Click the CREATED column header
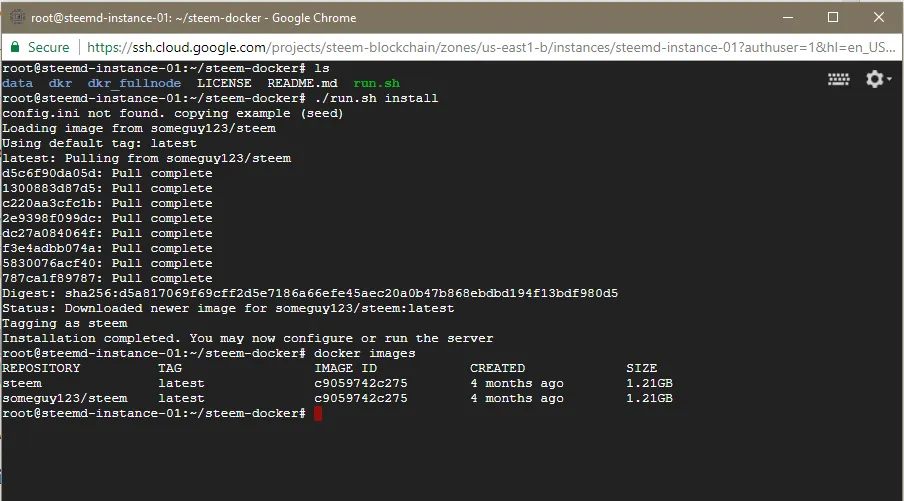Image resolution: width=904 pixels, height=501 pixels. click(x=497, y=368)
